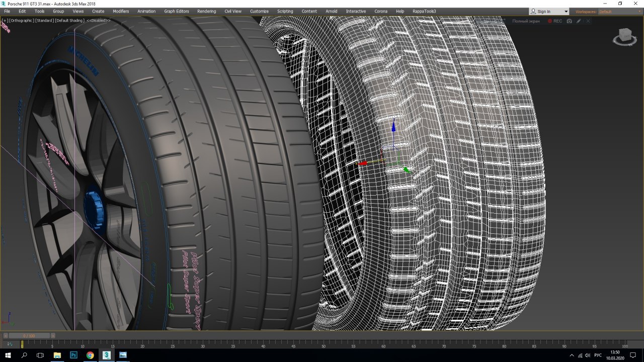This screenshot has width=644, height=362.
Task: Click frame 25 on the track bar
Action: pos(173,344)
